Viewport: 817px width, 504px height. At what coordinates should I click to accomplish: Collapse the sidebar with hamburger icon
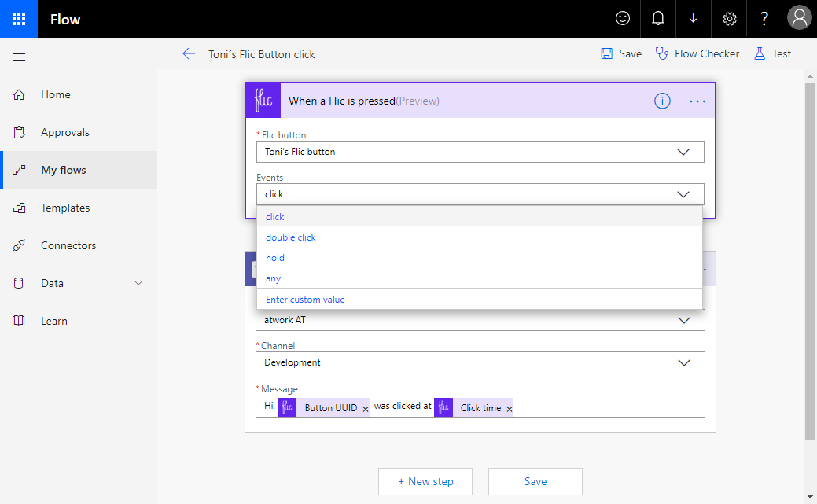pyautogui.click(x=19, y=57)
